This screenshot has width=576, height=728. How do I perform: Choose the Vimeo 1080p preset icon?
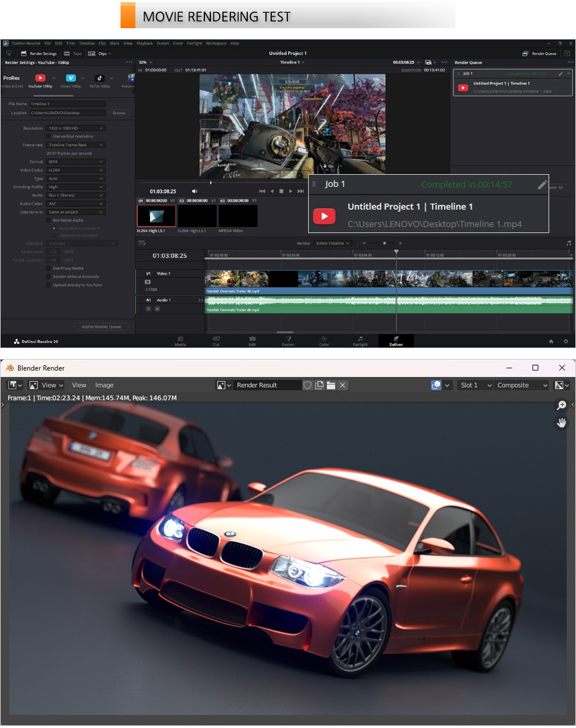[x=70, y=78]
